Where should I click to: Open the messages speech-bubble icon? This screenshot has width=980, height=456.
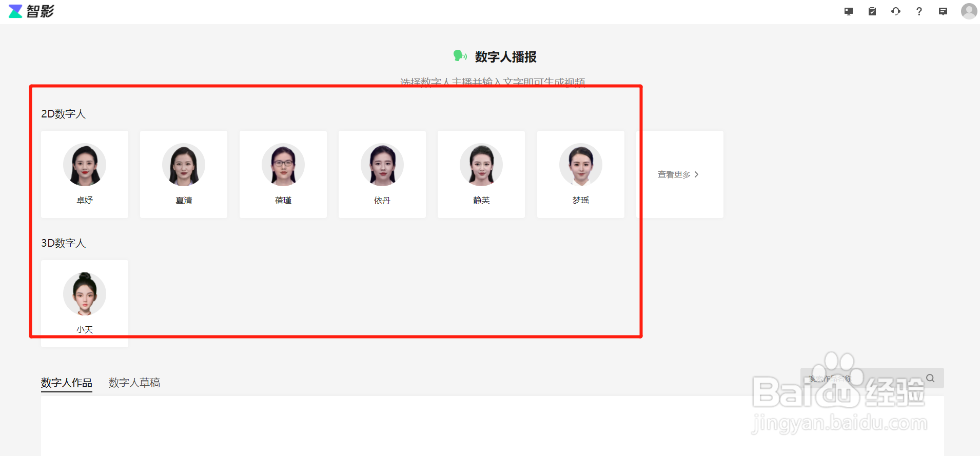pyautogui.click(x=943, y=11)
